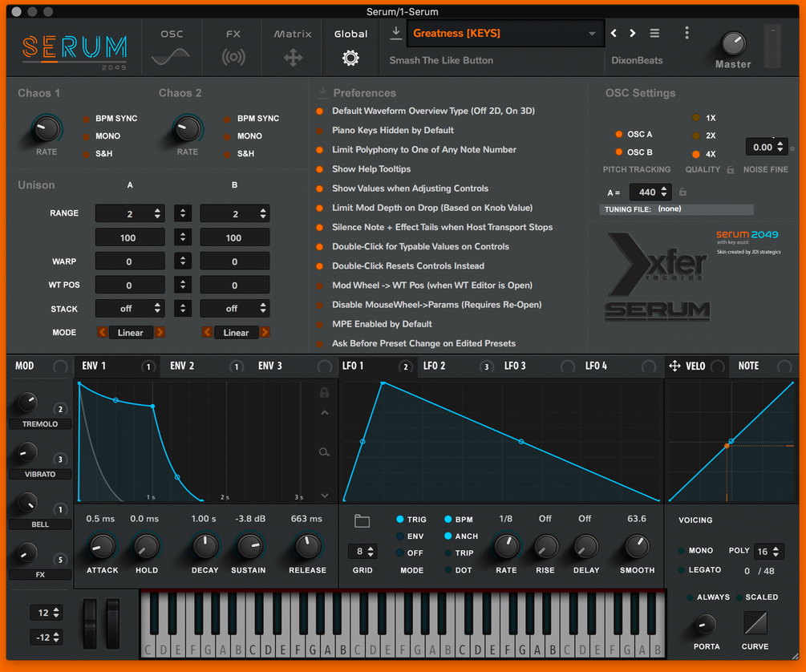Click the Range A-B link stepper

pyautogui.click(x=183, y=213)
